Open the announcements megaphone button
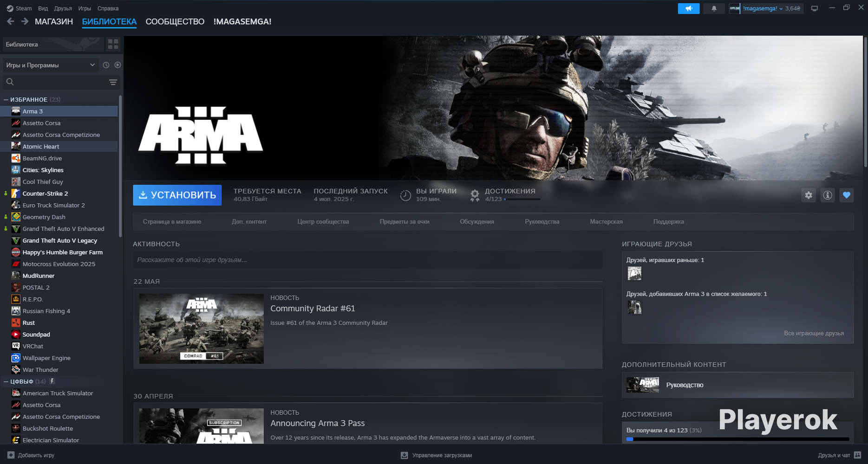 (x=689, y=8)
